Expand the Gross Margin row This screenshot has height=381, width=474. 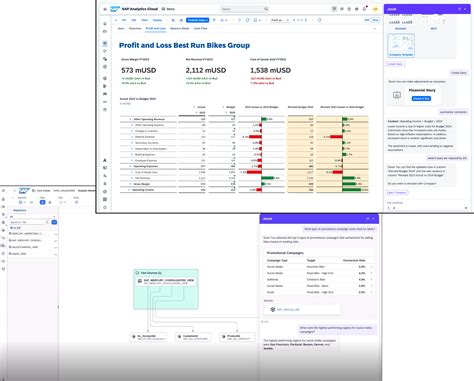[x=130, y=184]
